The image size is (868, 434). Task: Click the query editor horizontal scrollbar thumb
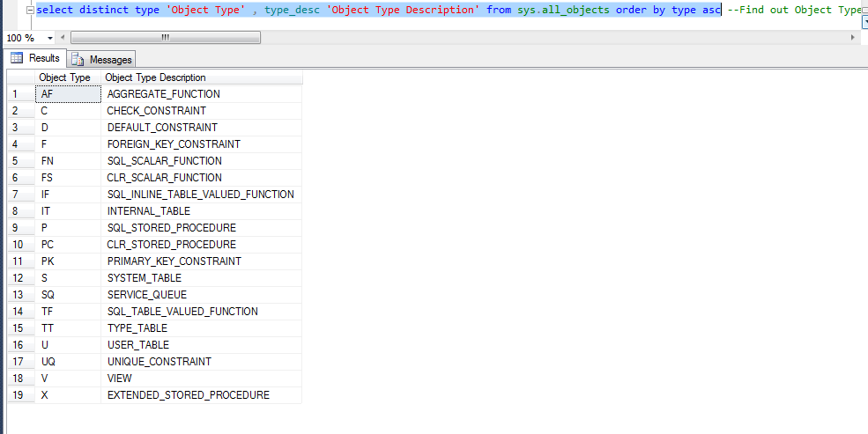(166, 38)
